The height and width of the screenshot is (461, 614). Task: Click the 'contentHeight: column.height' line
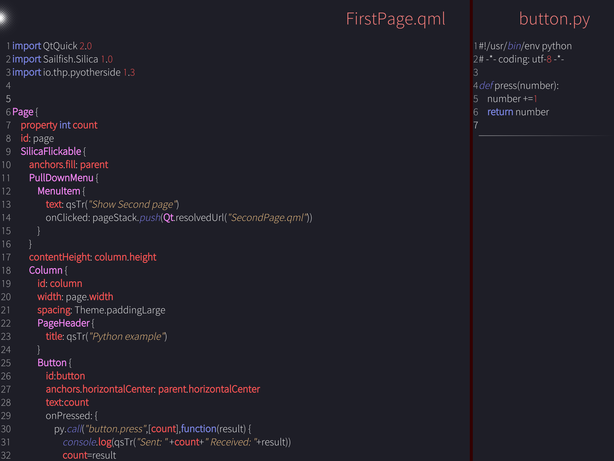(92, 257)
